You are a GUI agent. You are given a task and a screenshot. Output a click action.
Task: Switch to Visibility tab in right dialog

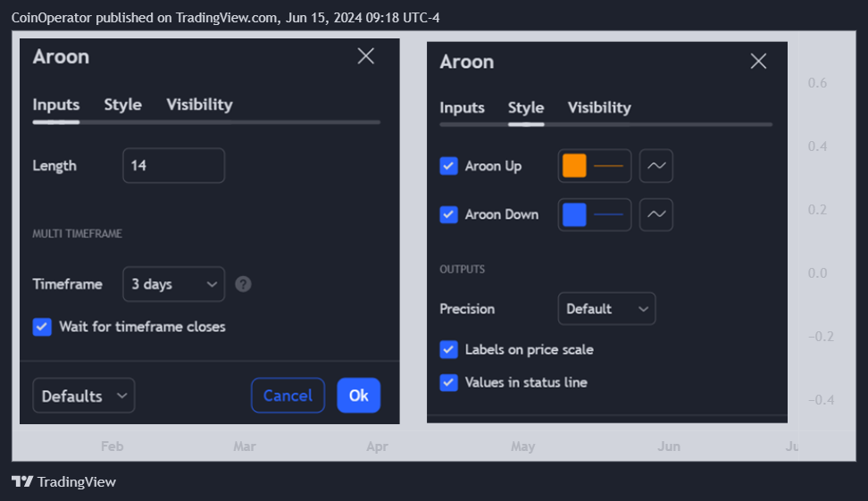(x=599, y=107)
